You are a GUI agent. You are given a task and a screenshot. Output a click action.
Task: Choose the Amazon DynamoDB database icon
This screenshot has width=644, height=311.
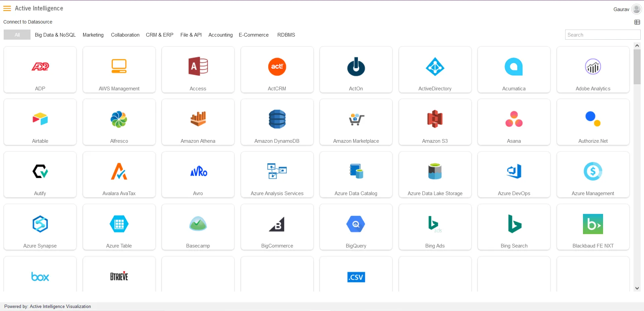pyautogui.click(x=277, y=119)
